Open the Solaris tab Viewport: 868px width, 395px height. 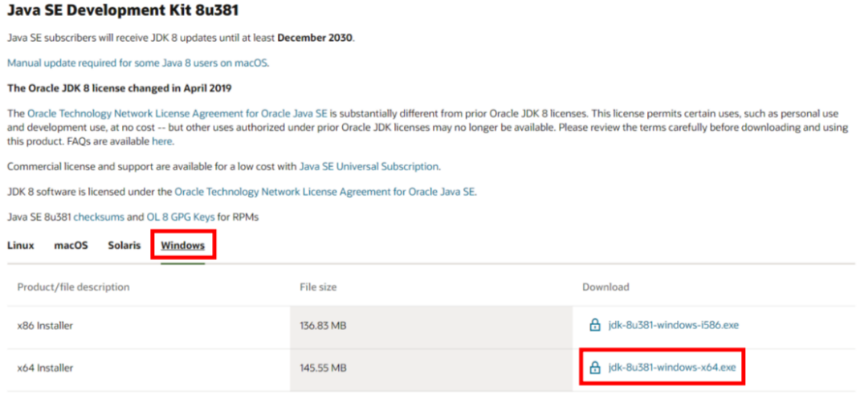(x=124, y=246)
